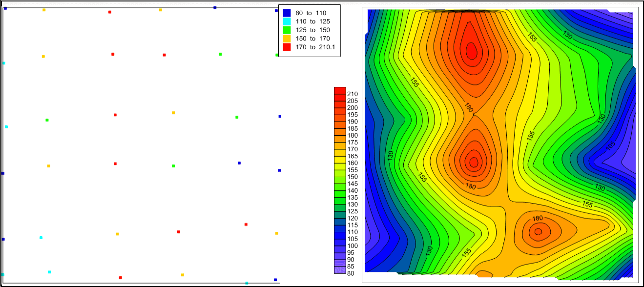
Task: Select the legend text "170 to 210.1"
Action: point(315,47)
